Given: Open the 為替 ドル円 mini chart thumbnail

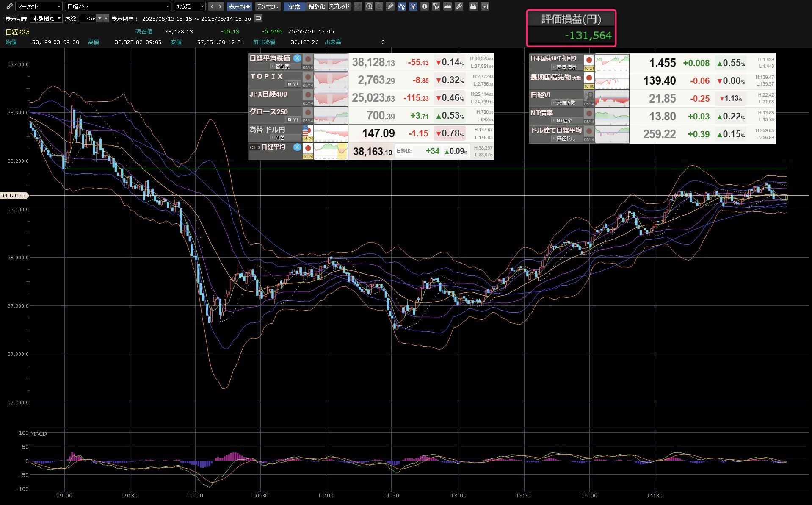Looking at the screenshot, I should [x=331, y=133].
